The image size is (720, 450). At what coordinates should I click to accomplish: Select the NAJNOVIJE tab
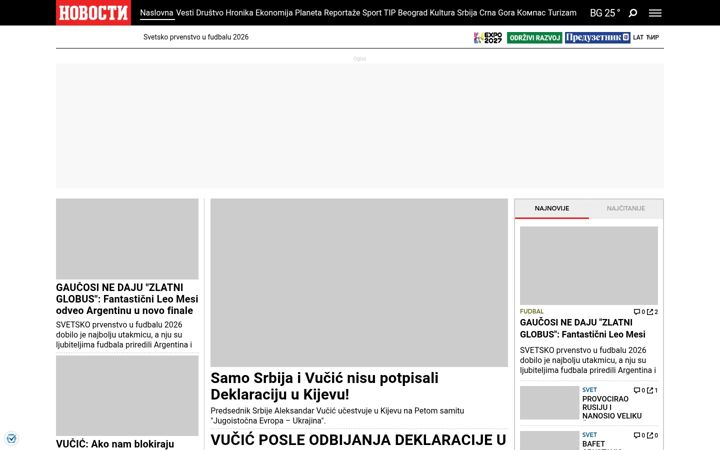[x=552, y=208]
